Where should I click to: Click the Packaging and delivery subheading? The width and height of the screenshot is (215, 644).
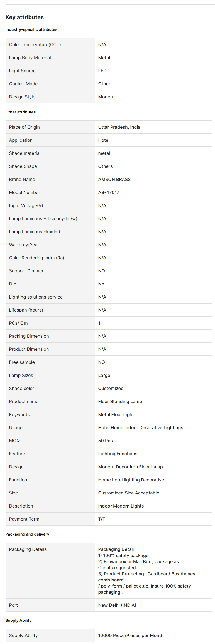tap(27, 534)
